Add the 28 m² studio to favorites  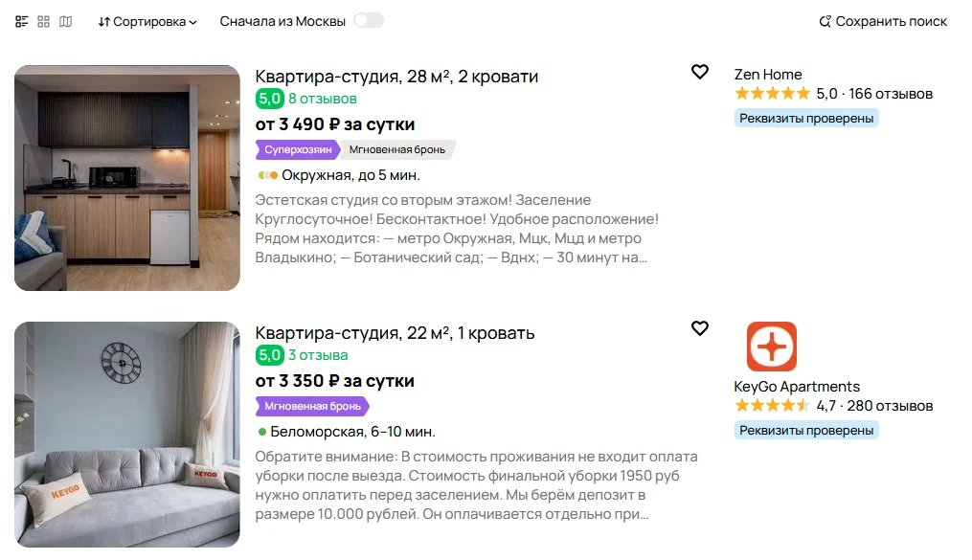(x=700, y=72)
